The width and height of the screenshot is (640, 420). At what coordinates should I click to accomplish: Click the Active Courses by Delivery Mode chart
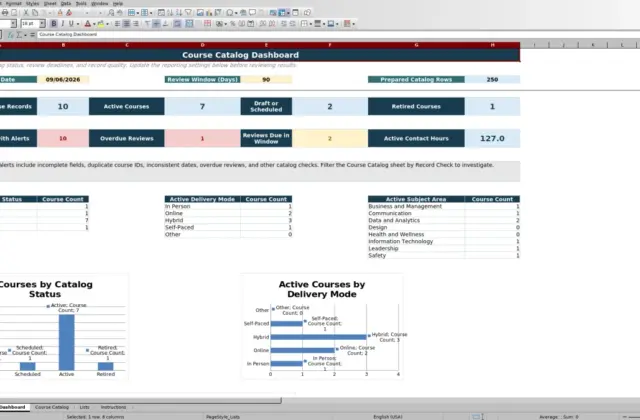322,327
